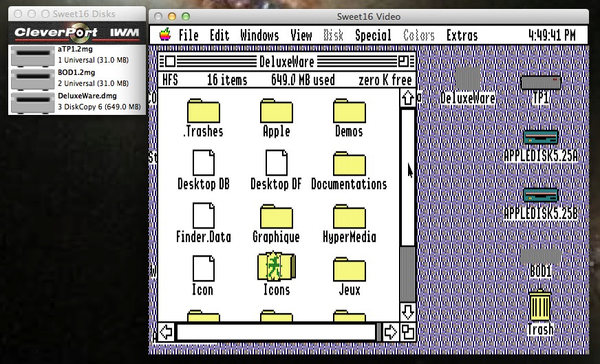Click the horizontal scroll left arrow

click(x=167, y=332)
